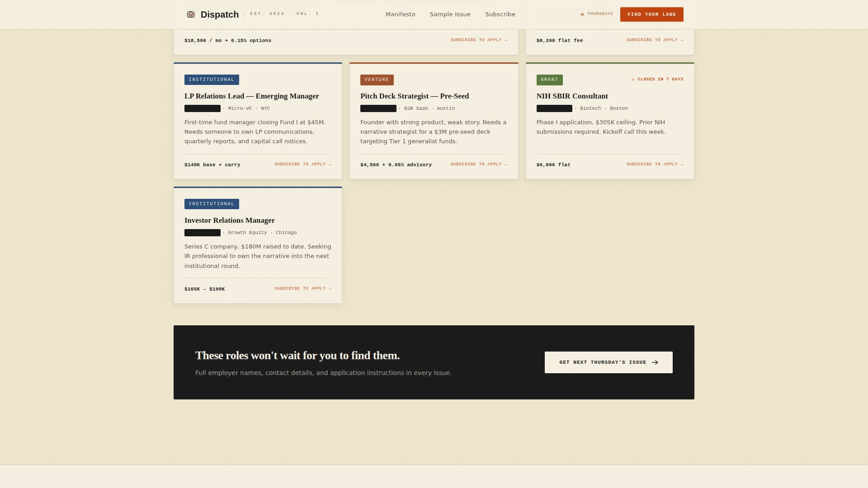Select the Grant tag badge on NIH card
Screen dimensions: 868x488
(549, 80)
